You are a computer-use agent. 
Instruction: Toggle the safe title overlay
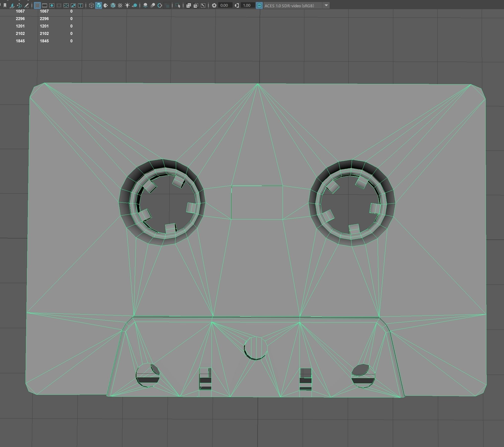pos(80,5)
